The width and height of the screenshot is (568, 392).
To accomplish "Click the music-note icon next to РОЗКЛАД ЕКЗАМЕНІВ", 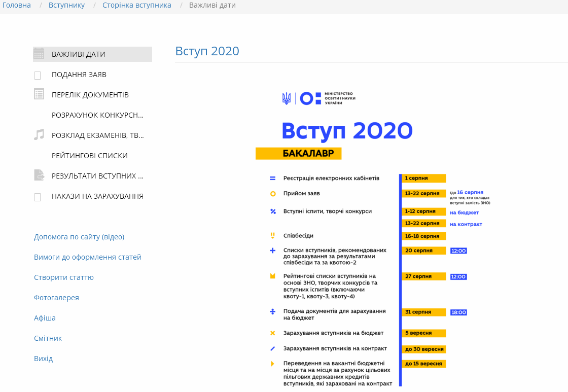I will coord(38,134).
